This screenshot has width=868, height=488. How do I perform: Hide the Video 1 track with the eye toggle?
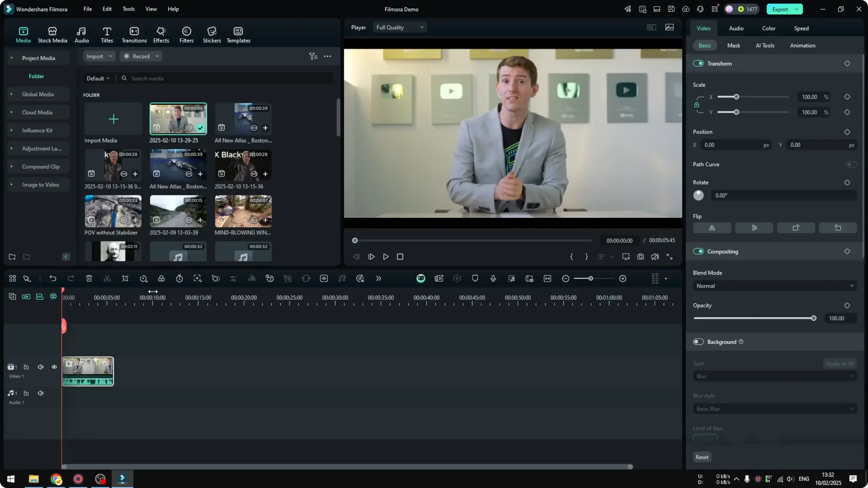pos(54,367)
